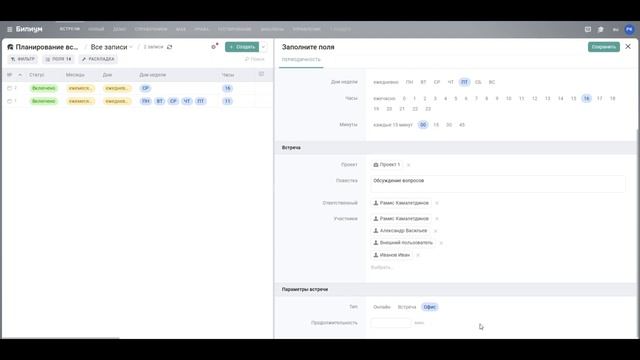Viewport: 640px width, 360px height.
Task: Remove Проект 1 with its x icon
Action: 408,165
